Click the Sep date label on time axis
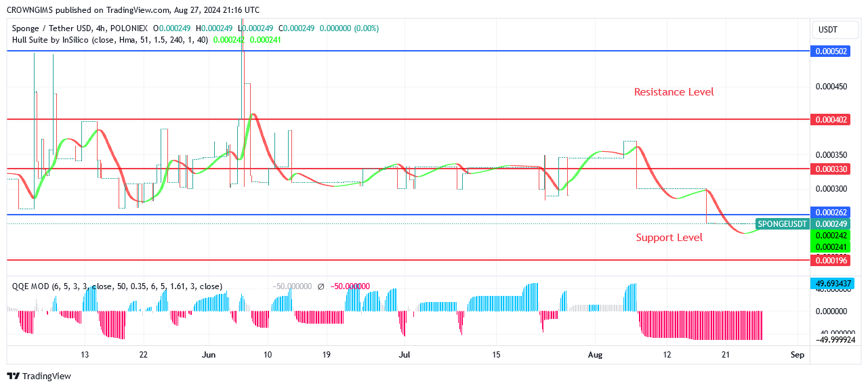 point(798,355)
